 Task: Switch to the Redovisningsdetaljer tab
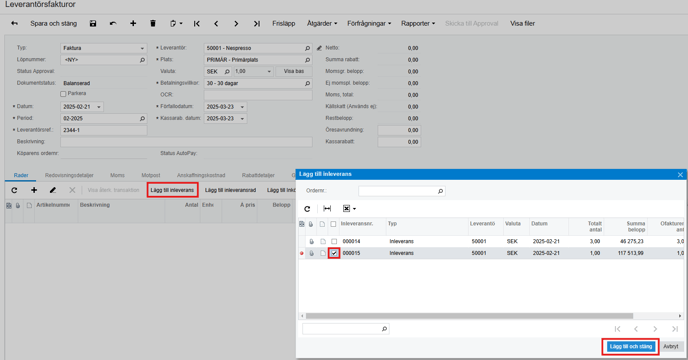click(x=69, y=175)
